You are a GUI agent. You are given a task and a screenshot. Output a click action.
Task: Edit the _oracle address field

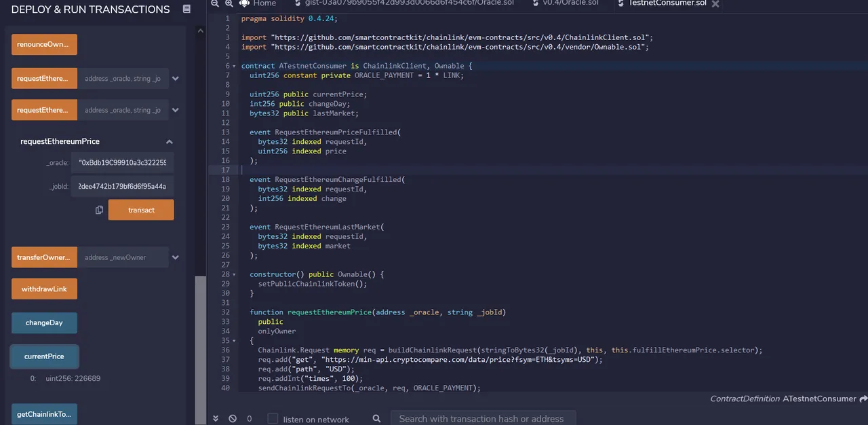(123, 163)
